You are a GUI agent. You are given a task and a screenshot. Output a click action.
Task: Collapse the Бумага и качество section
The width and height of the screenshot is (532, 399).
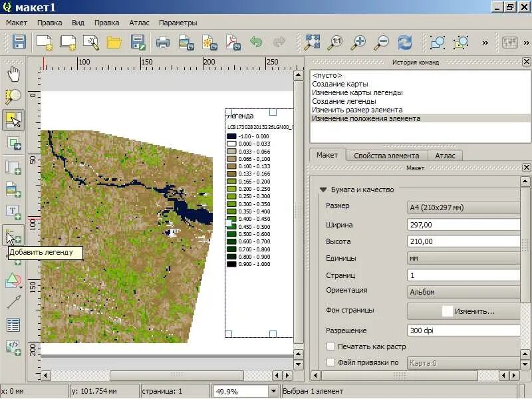323,190
